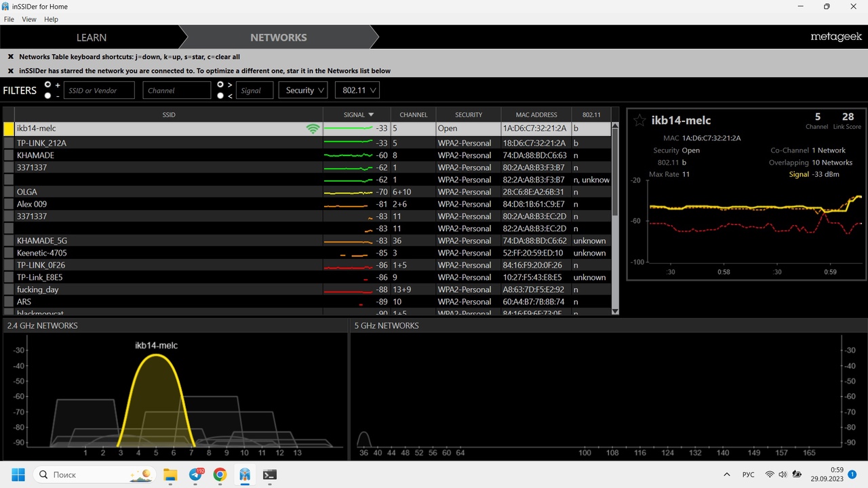This screenshot has height=488, width=868.
Task: Select the ARS network row
Action: (307, 302)
